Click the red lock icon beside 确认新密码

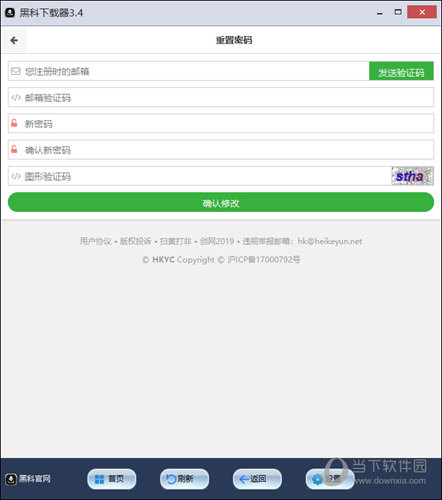click(14, 149)
